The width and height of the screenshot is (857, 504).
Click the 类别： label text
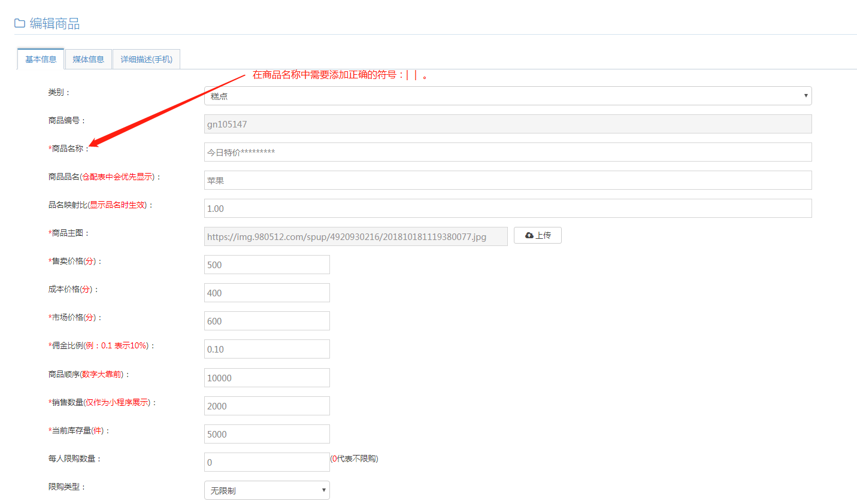tap(59, 92)
